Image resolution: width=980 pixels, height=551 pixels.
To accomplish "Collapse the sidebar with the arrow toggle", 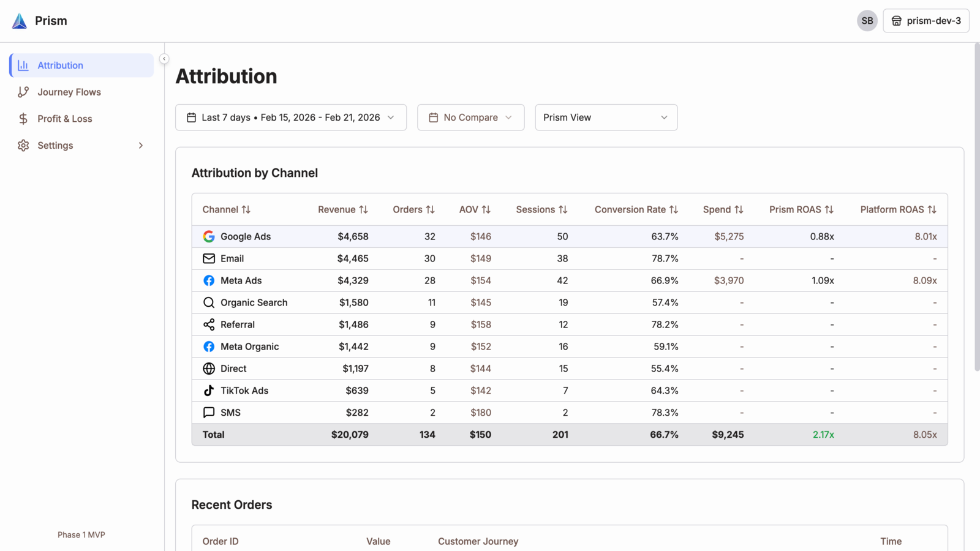I will click(164, 59).
